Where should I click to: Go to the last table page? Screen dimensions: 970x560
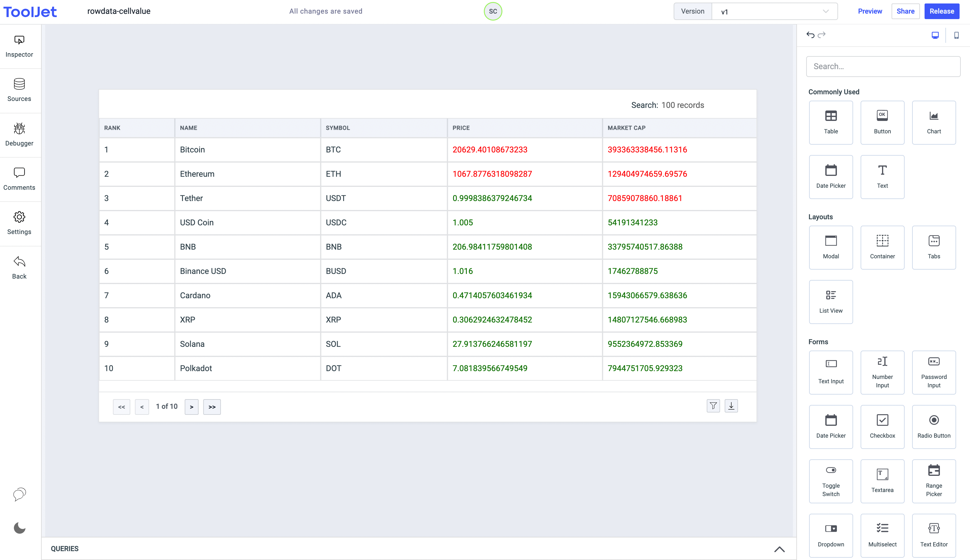pyautogui.click(x=212, y=407)
